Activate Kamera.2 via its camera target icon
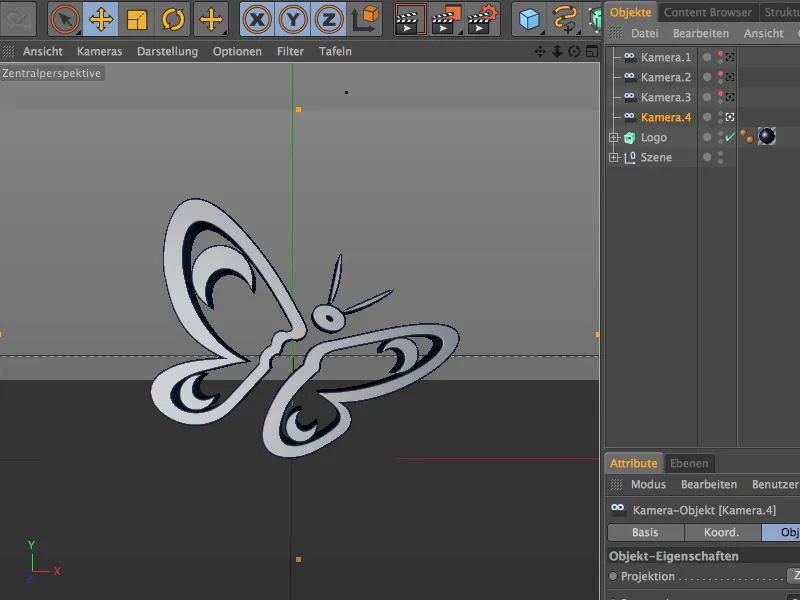The height and width of the screenshot is (600, 800). (730, 77)
